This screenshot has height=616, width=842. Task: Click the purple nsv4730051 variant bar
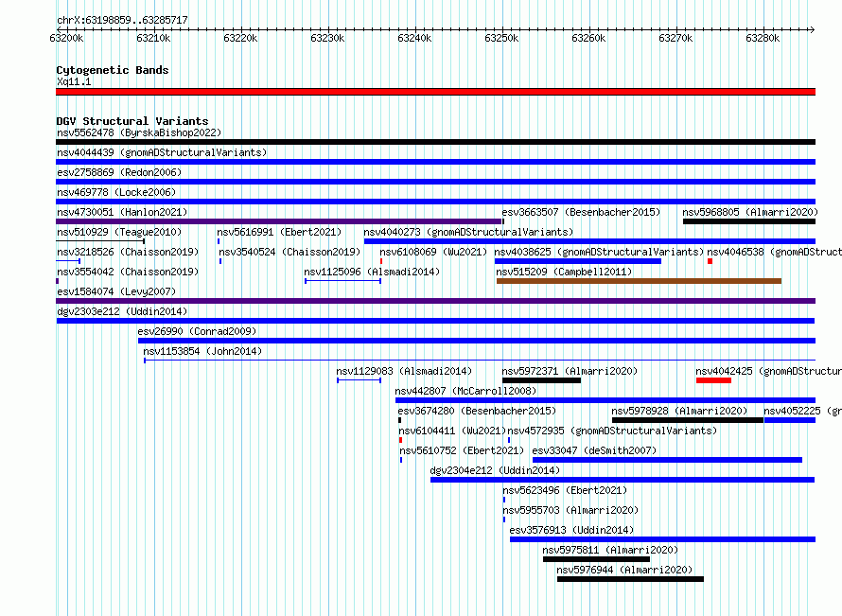[279, 221]
